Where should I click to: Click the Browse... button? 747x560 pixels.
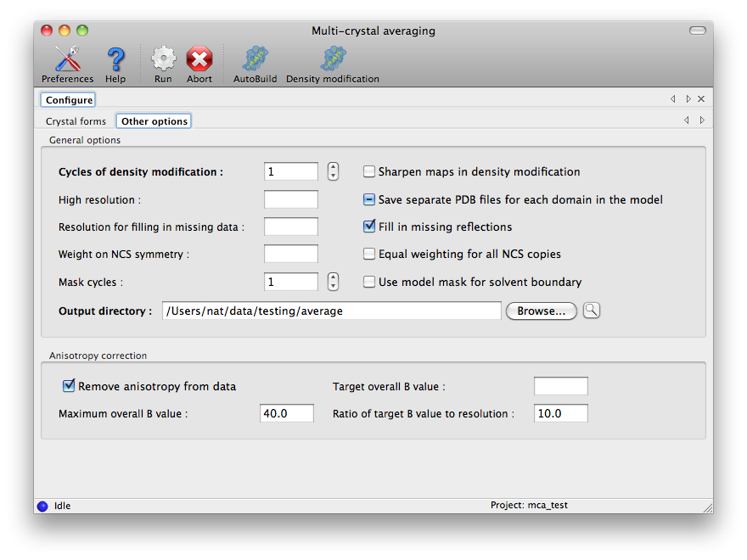(541, 311)
